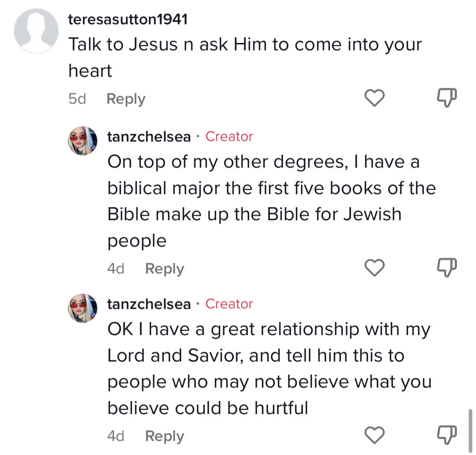Select the 'Talk to Jesus' comment text
Viewport: 476px width, 455px height.
(245, 57)
